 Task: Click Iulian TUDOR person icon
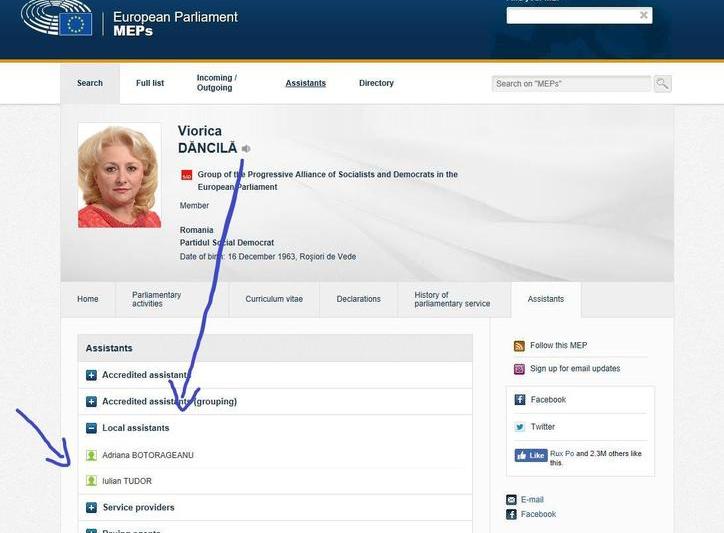pos(91,481)
